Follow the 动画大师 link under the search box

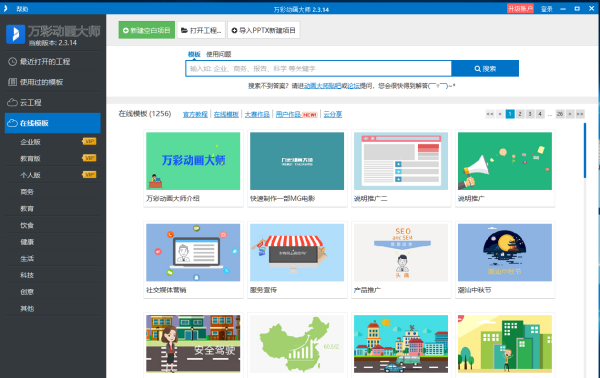[x=322, y=86]
